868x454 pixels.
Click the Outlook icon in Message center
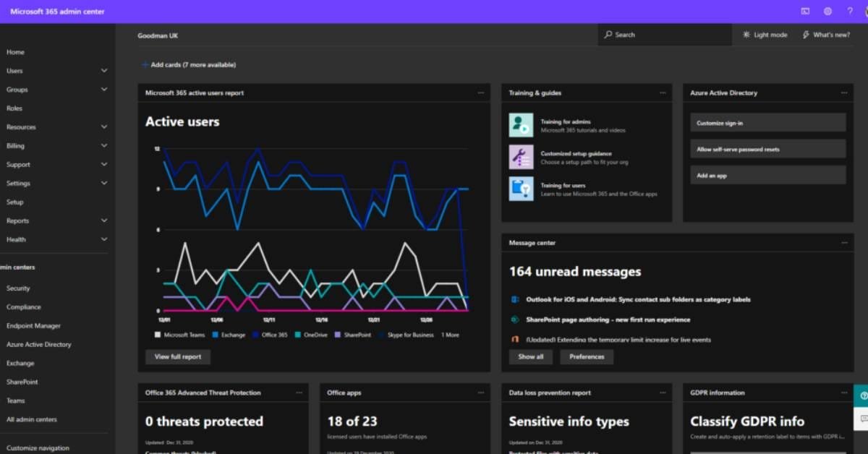515,299
